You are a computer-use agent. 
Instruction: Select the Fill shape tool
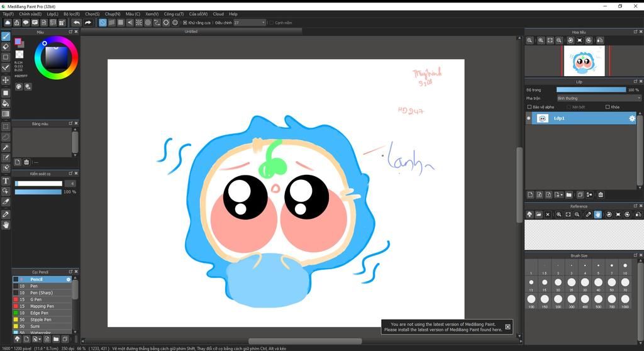pyautogui.click(x=6, y=93)
